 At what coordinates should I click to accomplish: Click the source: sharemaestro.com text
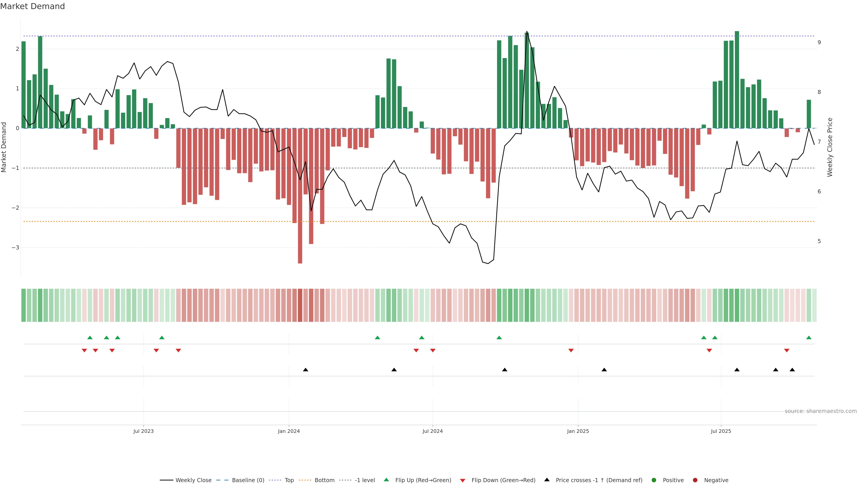click(x=821, y=411)
